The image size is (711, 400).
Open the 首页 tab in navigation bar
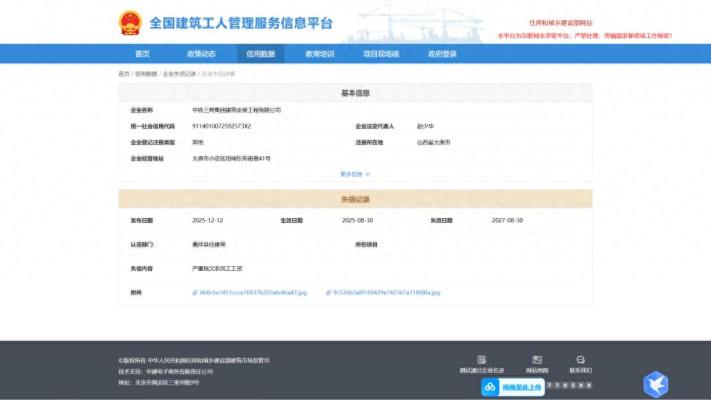coord(142,54)
